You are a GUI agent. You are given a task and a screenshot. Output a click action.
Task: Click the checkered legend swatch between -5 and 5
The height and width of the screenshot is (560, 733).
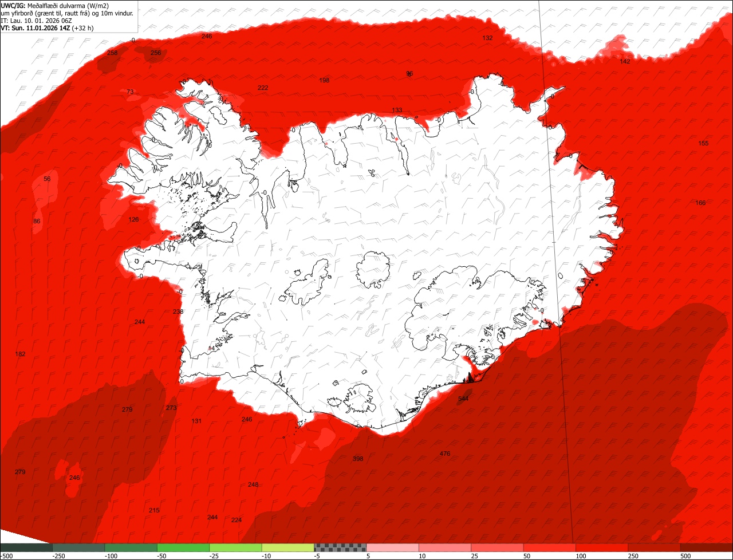(x=340, y=548)
